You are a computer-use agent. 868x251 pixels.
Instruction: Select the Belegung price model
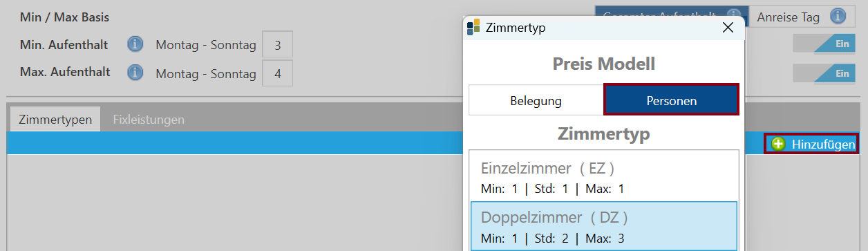pyautogui.click(x=536, y=100)
